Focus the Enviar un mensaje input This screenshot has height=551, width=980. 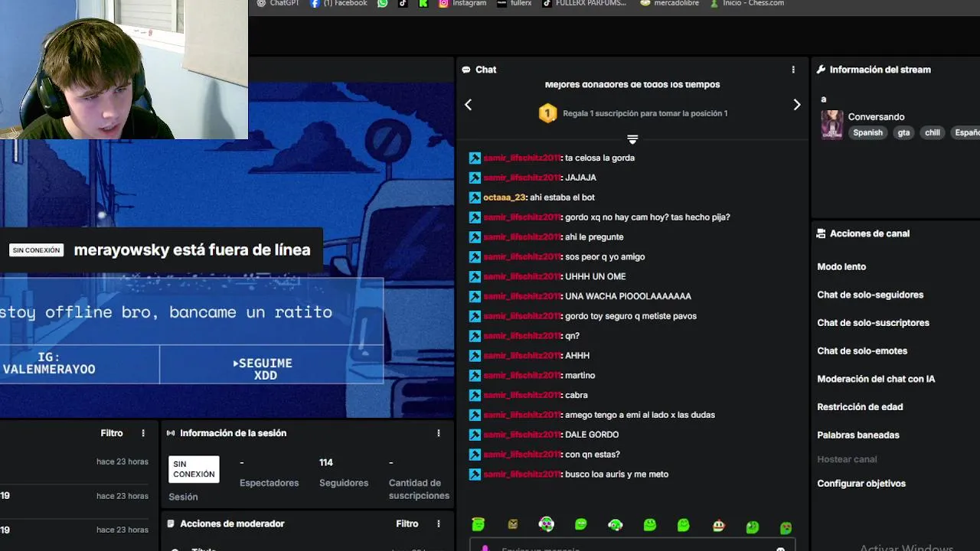632,546
